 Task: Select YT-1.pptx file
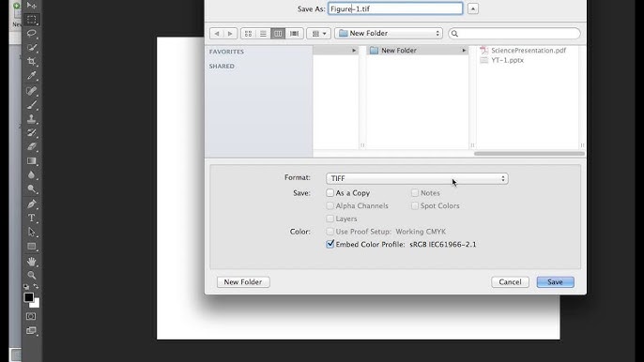pyautogui.click(x=502, y=60)
